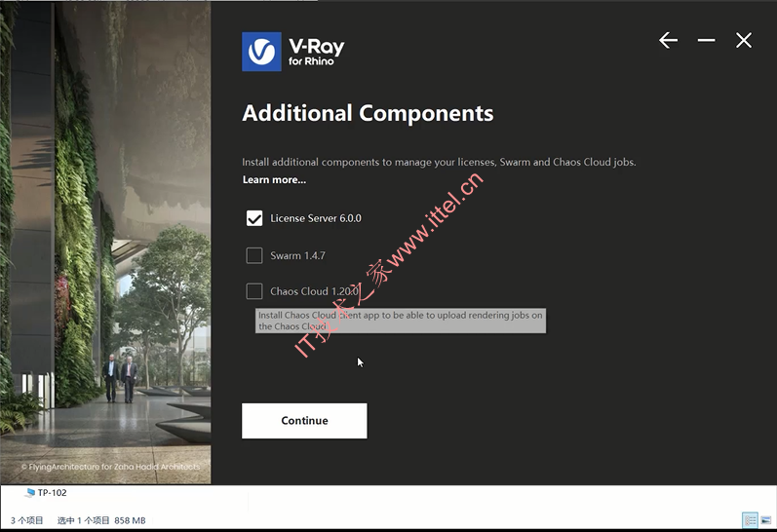
Task: Click the Swarm 1.4.7 label text
Action: pyautogui.click(x=297, y=255)
